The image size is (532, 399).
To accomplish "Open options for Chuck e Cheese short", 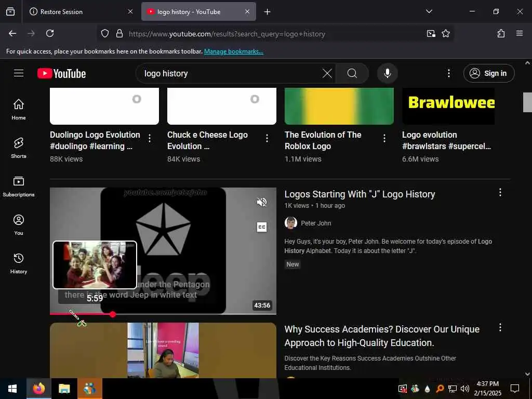I will tap(267, 138).
